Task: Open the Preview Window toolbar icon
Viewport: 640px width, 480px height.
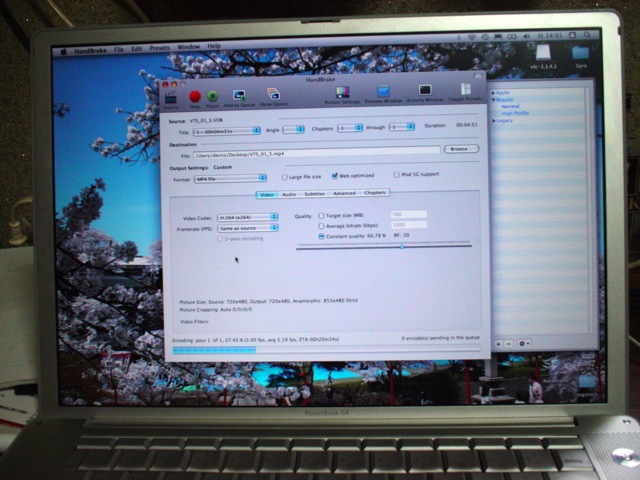Action: [383, 91]
